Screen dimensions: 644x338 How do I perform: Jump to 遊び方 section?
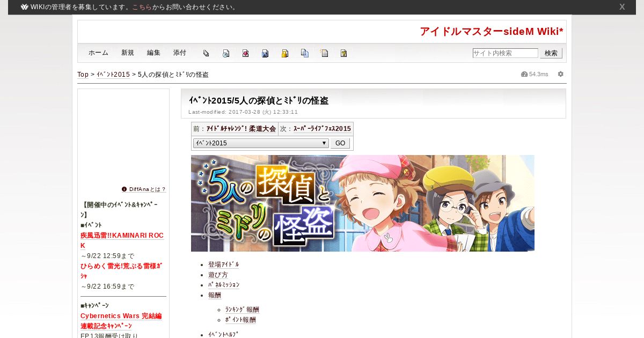[x=218, y=275]
